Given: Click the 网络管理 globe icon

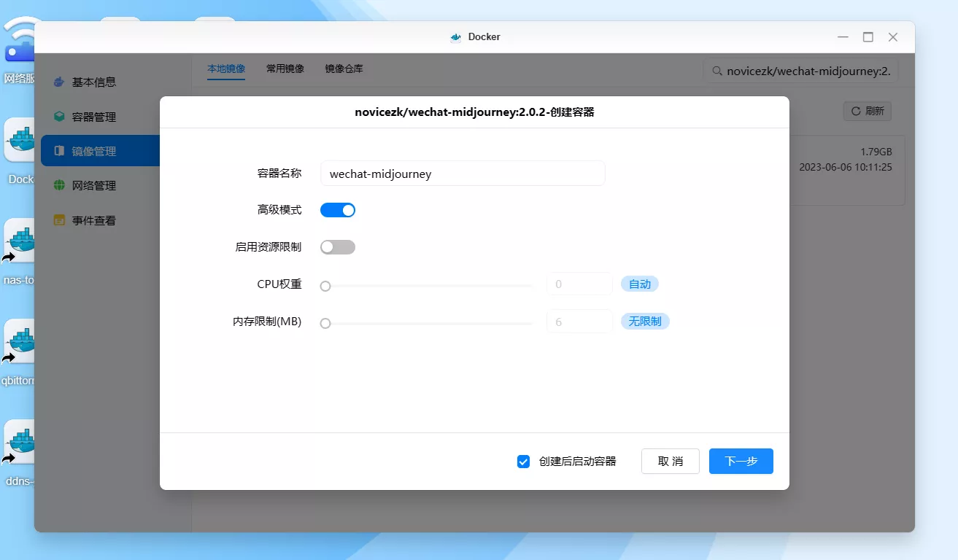Looking at the screenshot, I should coord(59,186).
